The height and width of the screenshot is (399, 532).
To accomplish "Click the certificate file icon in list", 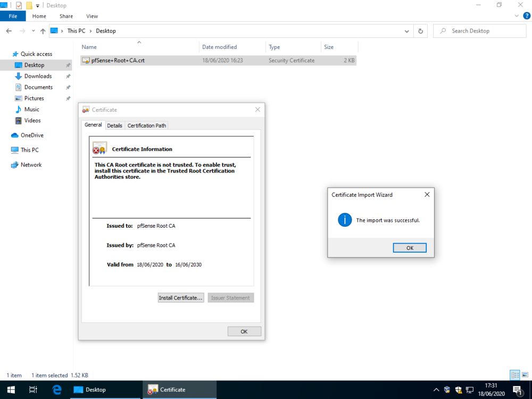I will coord(86,61).
